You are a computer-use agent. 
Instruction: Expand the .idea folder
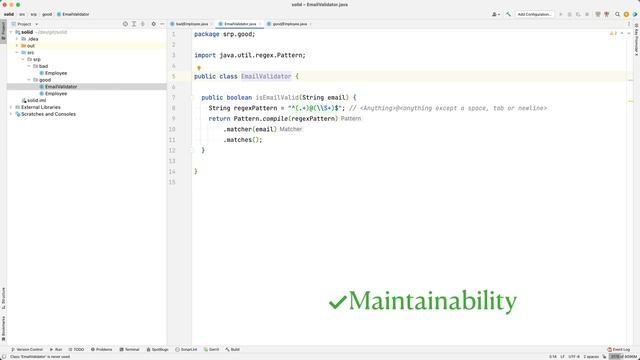click(x=17, y=39)
